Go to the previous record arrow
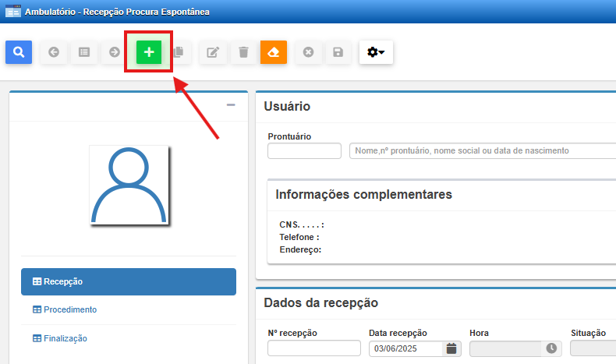Image resolution: width=616 pixels, height=364 pixels. [x=54, y=52]
